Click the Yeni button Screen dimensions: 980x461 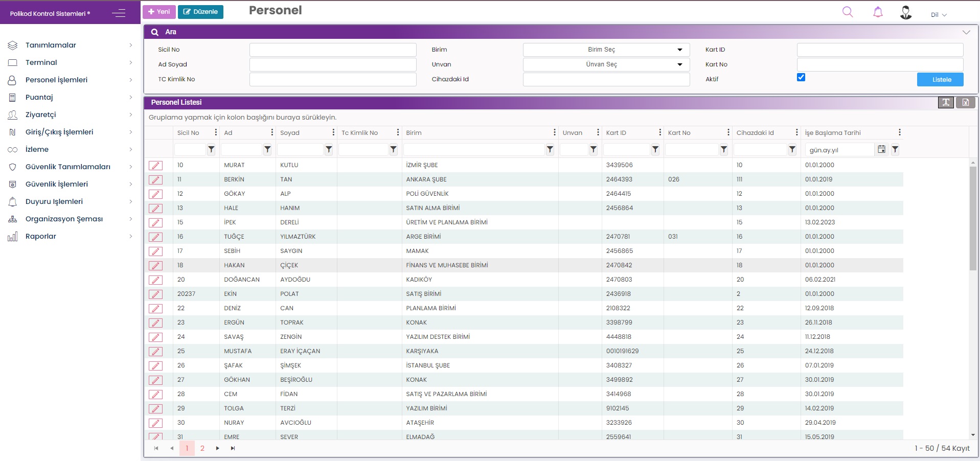click(x=159, y=12)
